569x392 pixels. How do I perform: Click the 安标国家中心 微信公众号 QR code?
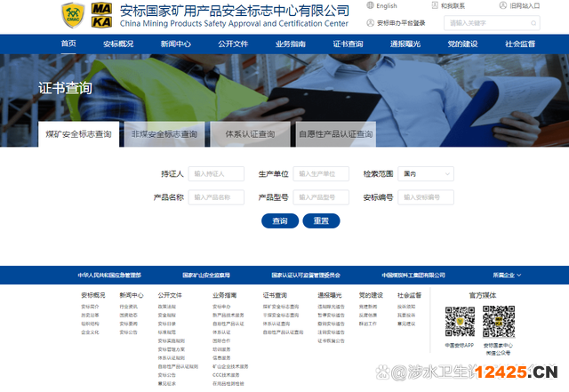tap(499, 322)
